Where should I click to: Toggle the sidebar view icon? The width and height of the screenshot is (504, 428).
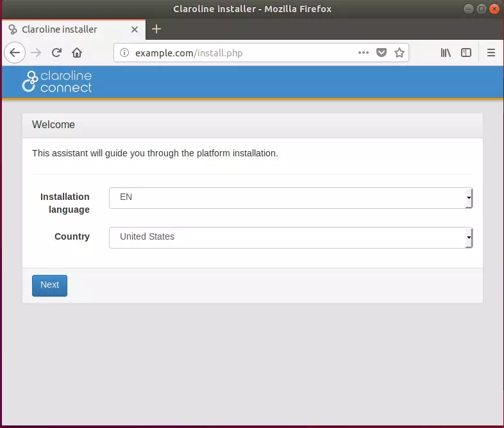pos(466,53)
